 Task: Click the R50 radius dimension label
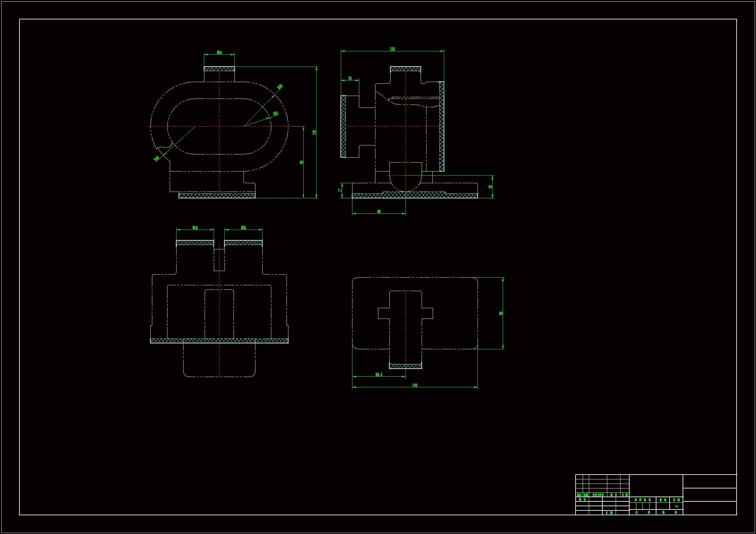point(280,87)
